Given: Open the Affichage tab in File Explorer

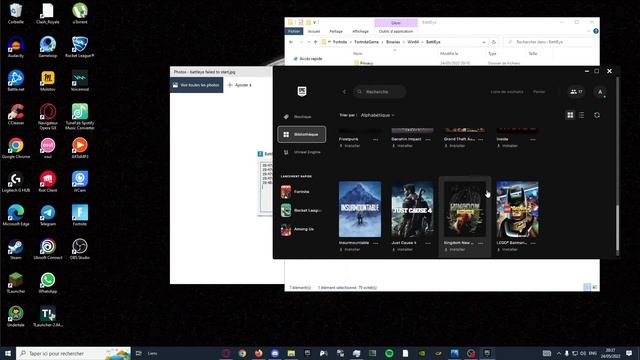Looking at the screenshot, I should pos(360,31).
